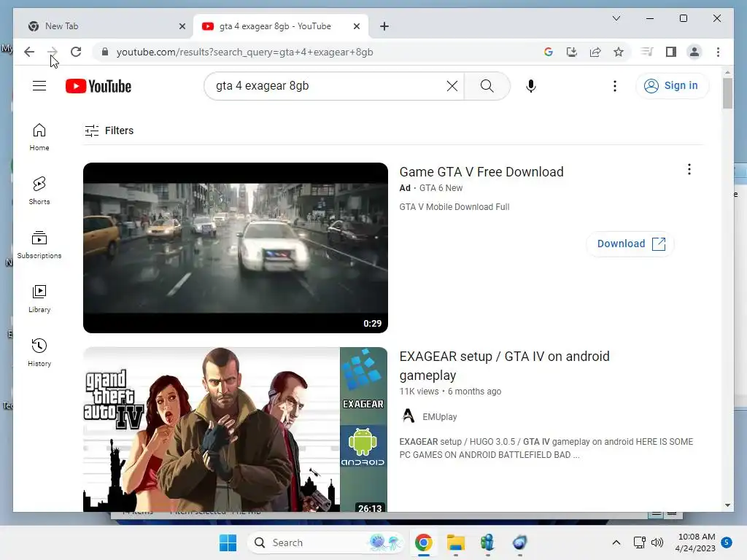Screen dimensions: 747x560
Task: Click the GTA IV Exagear video thumbnail
Action: pyautogui.click(x=236, y=429)
